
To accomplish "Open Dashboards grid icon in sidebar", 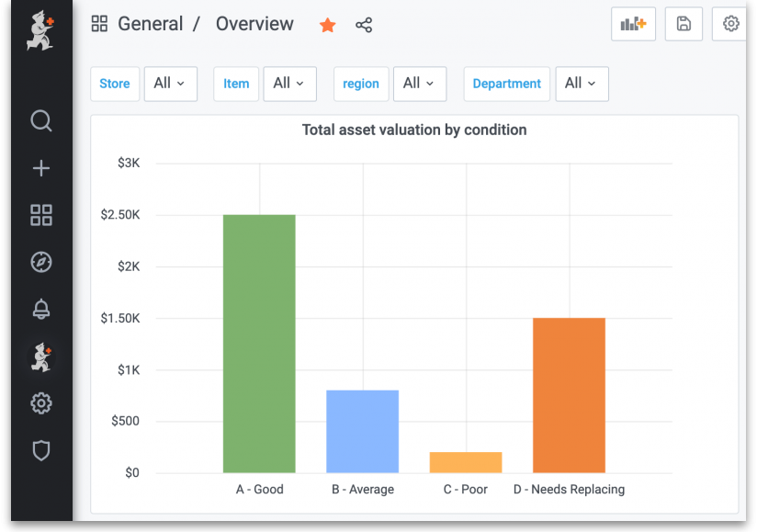I will point(41,215).
